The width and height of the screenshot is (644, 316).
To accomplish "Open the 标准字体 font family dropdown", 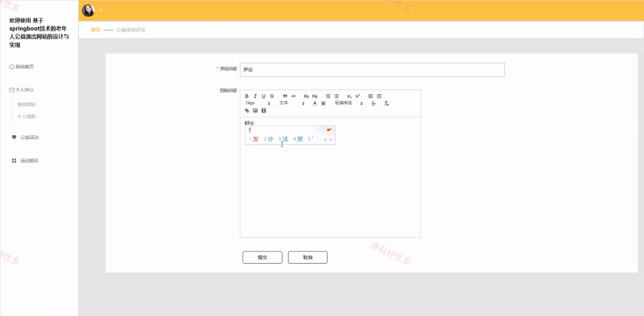I will point(349,104).
